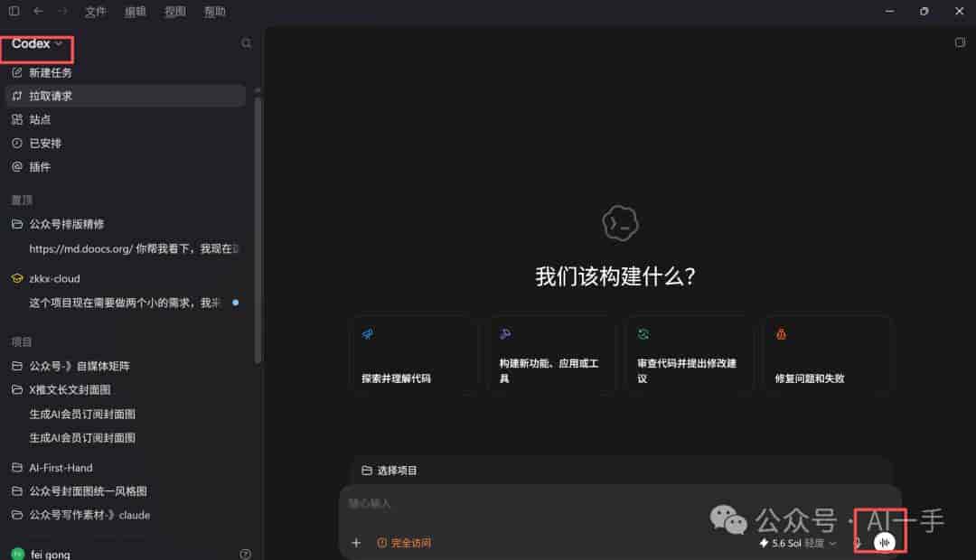Image resolution: width=976 pixels, height=560 pixels.
Task: Click the sidebar vertical scrollbar
Action: [x=258, y=230]
